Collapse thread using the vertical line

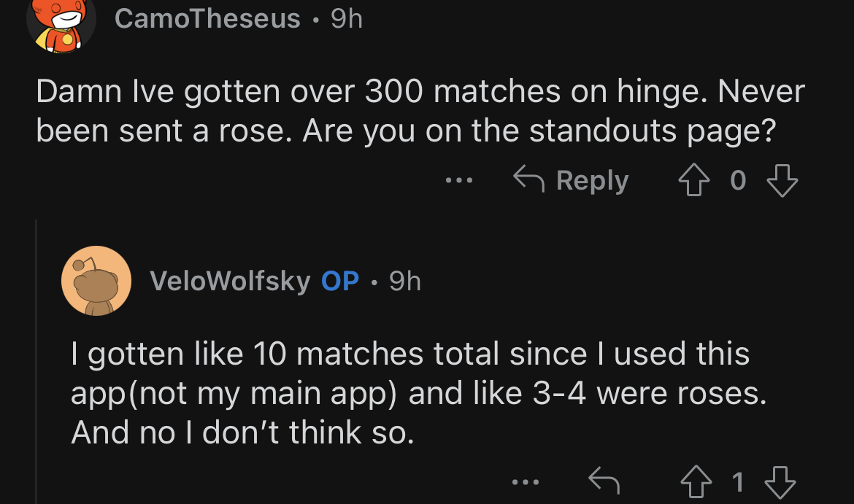point(36,361)
